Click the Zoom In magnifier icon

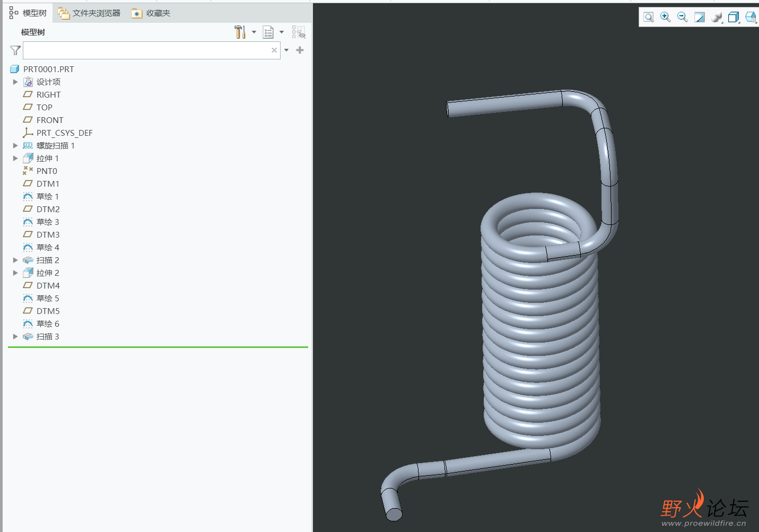[x=665, y=17]
